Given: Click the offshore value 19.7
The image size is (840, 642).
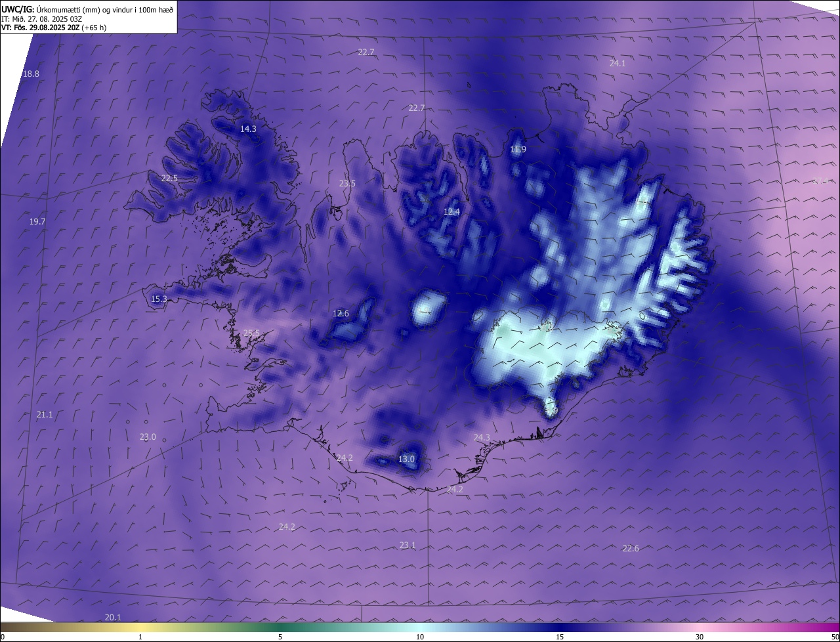Looking at the screenshot, I should coord(37,222).
